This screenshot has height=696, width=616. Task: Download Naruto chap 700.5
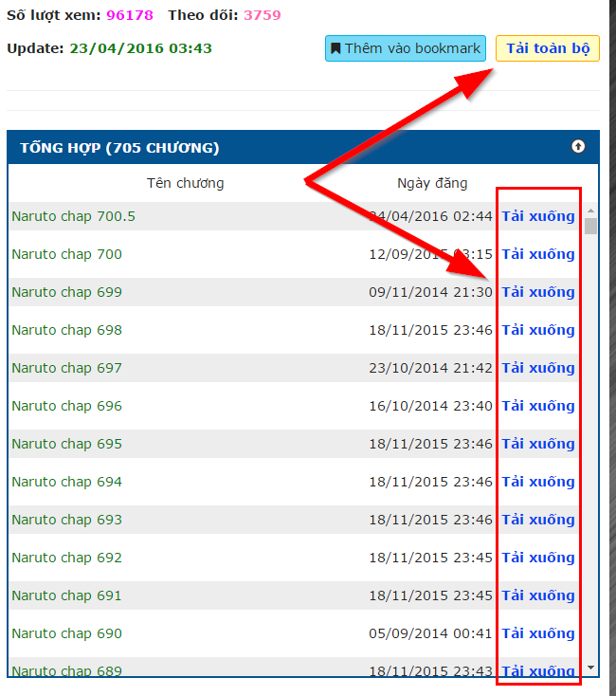[538, 216]
